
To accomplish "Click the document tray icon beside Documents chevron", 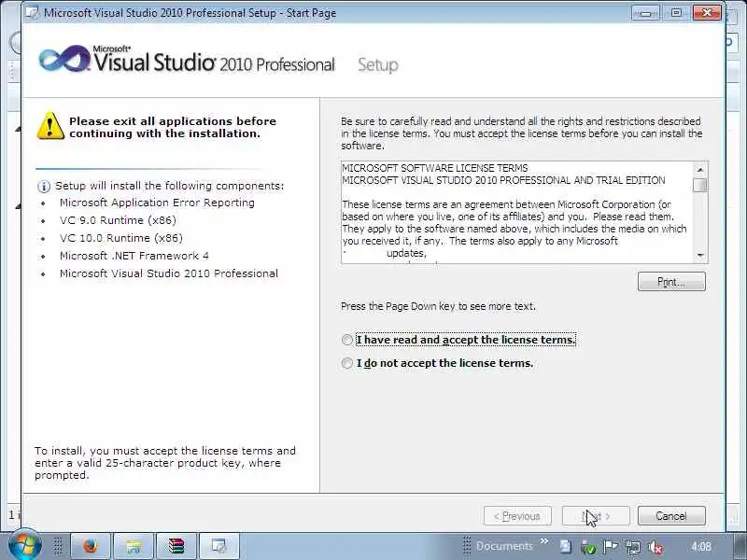I will click(566, 546).
